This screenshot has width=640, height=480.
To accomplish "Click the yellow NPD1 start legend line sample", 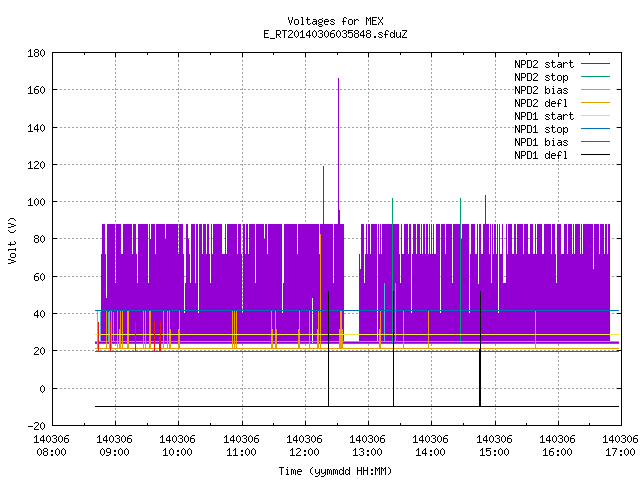I will pyautogui.click(x=595, y=116).
